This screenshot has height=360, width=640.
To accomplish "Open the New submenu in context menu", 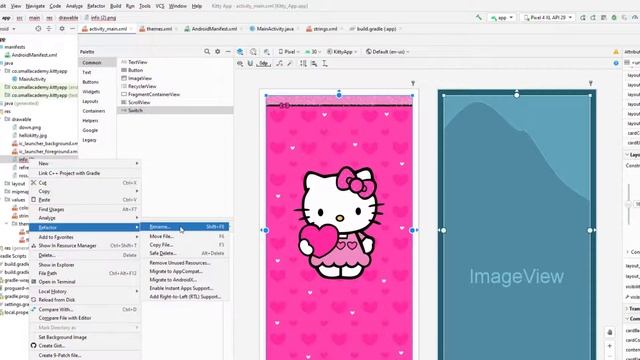I will (85, 163).
